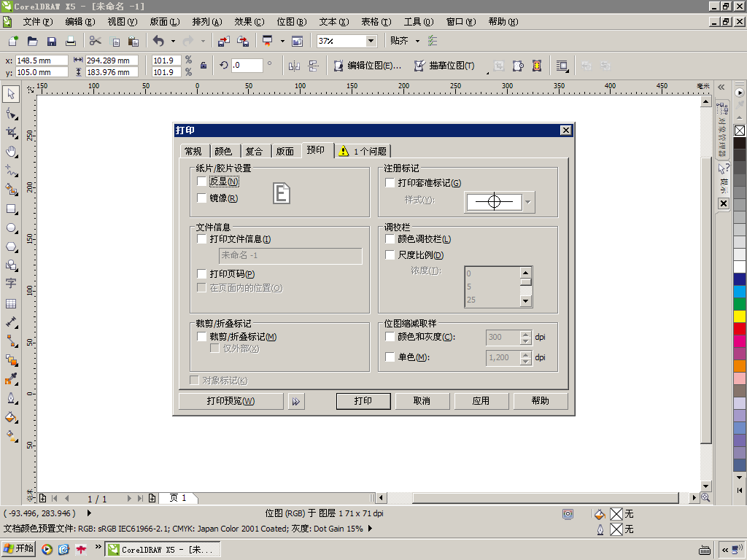The height and width of the screenshot is (560, 747).
Task: Select the Polygon tool
Action: (x=11, y=246)
